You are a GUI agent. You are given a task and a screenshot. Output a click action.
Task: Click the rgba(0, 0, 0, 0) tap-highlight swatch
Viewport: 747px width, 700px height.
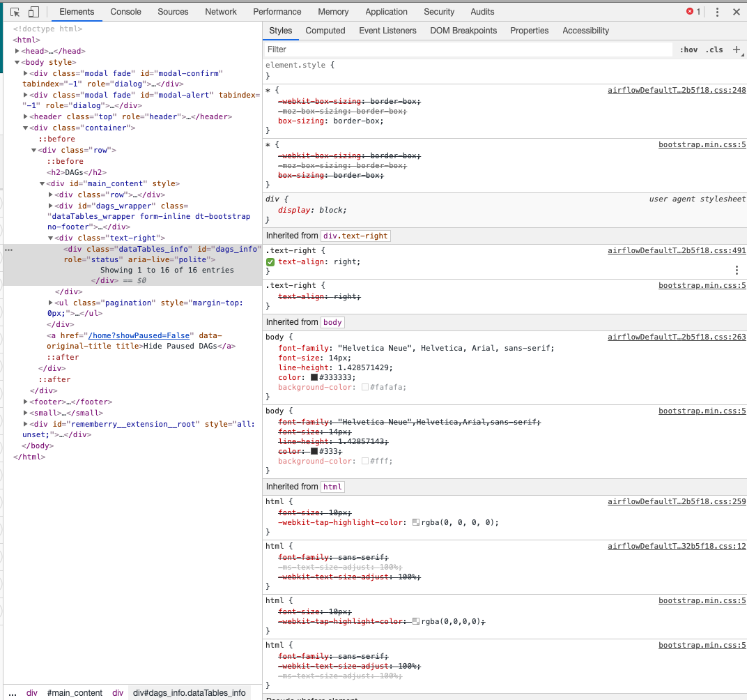[416, 523]
